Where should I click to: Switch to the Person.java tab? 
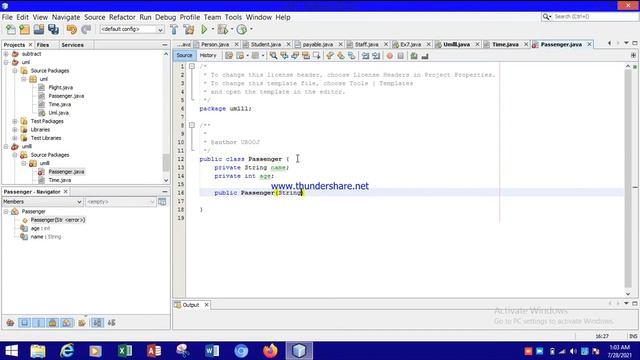215,44
